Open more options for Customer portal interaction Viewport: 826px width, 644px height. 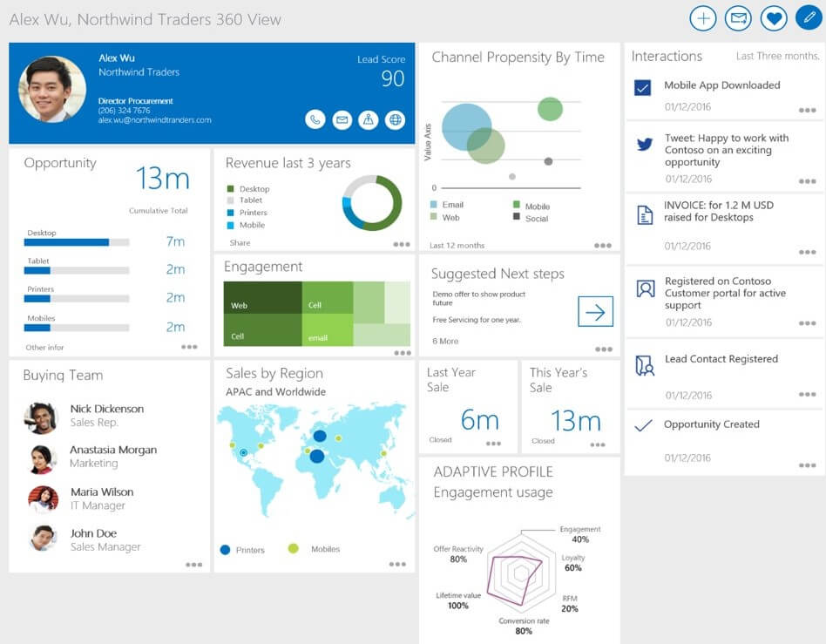pyautogui.click(x=807, y=323)
